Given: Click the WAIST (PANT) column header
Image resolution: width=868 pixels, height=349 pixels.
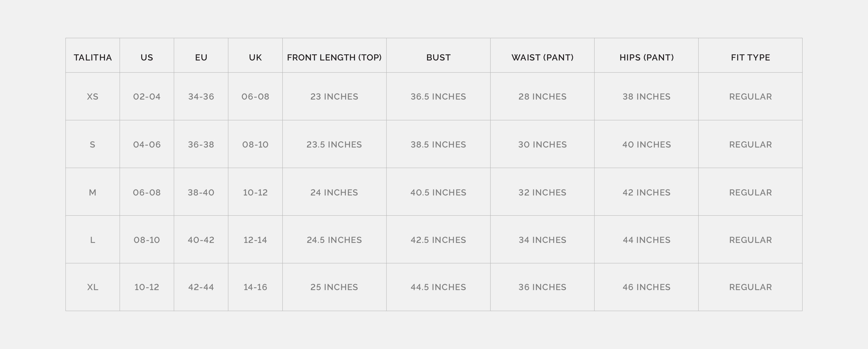Looking at the screenshot, I should [x=542, y=58].
